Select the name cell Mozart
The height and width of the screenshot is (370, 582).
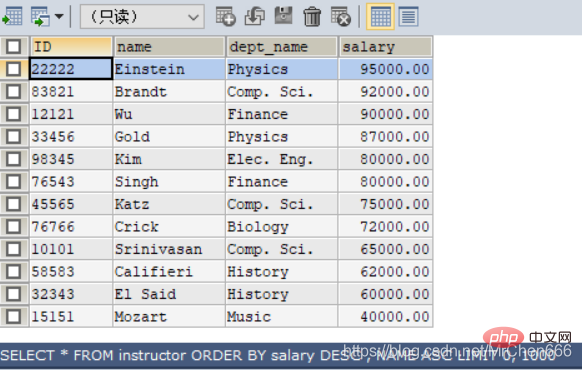169,317
